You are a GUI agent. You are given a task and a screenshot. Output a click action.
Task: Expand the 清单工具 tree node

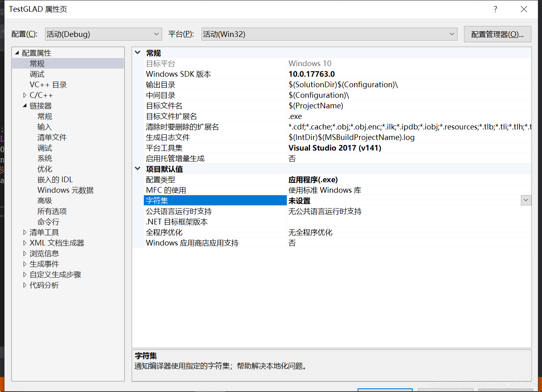(x=25, y=232)
